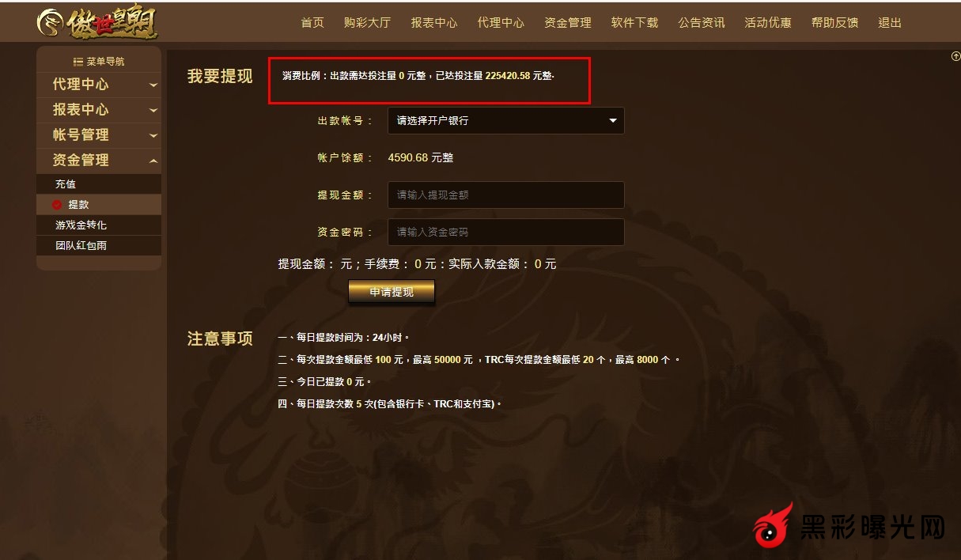Focus the 资金密码 input field
961x560 pixels.
pyautogui.click(x=506, y=232)
